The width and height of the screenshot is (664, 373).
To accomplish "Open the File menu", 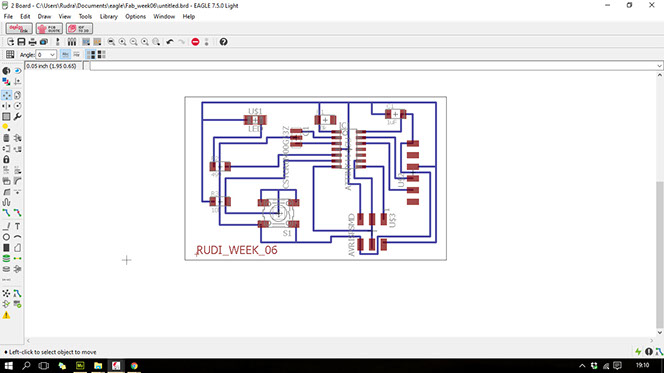I will click(8, 17).
